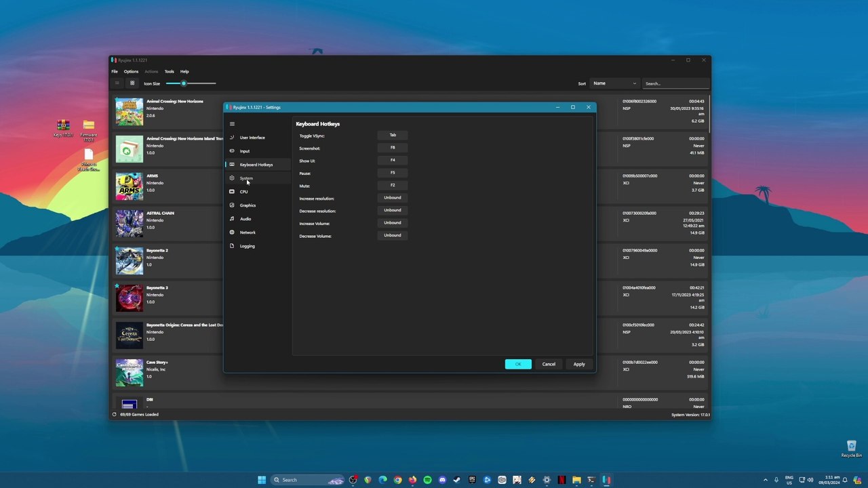This screenshot has width=868, height=488.
Task: Select the ASTRAL CHAIN game thumbnail
Action: [x=129, y=224]
